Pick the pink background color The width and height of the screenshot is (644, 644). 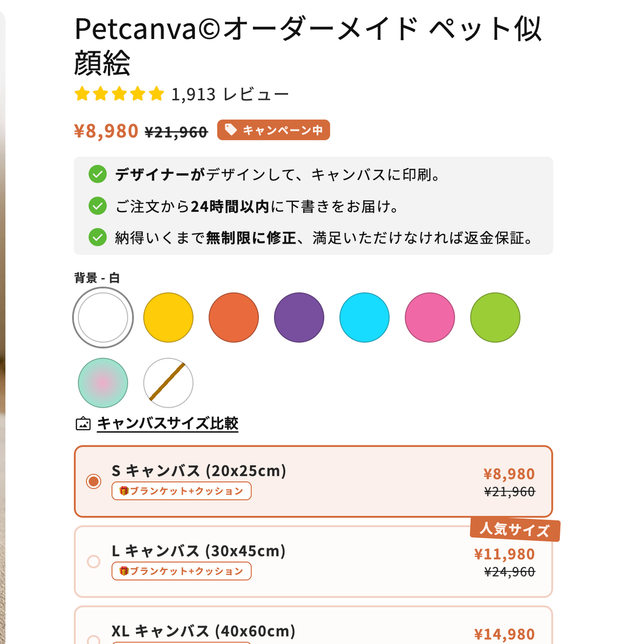click(x=429, y=317)
